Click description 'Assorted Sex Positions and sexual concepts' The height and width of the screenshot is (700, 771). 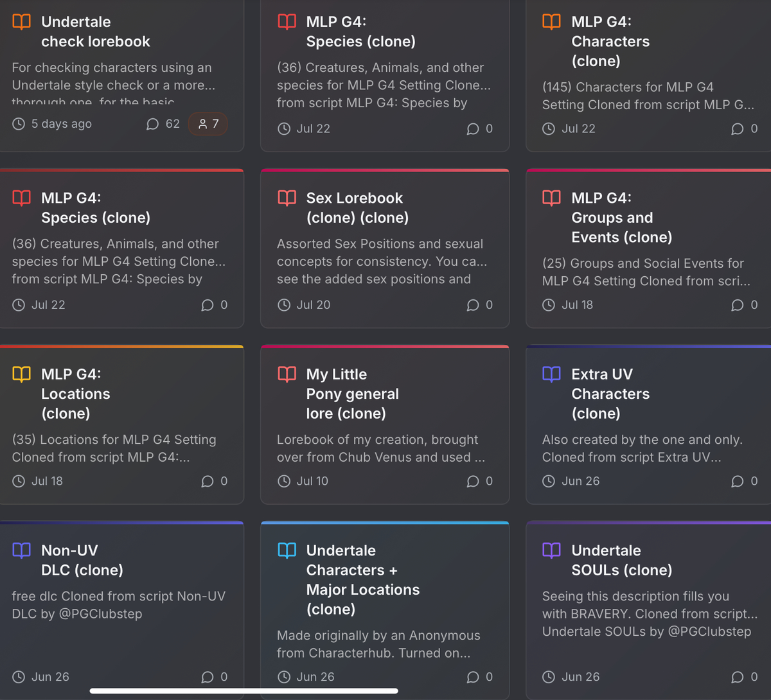(x=382, y=261)
